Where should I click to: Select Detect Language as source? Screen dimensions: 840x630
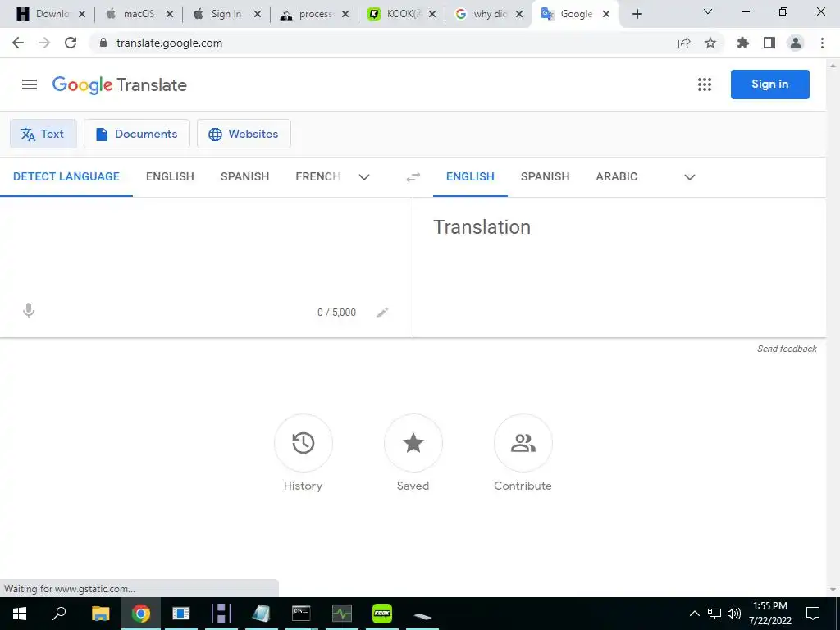pos(66,177)
